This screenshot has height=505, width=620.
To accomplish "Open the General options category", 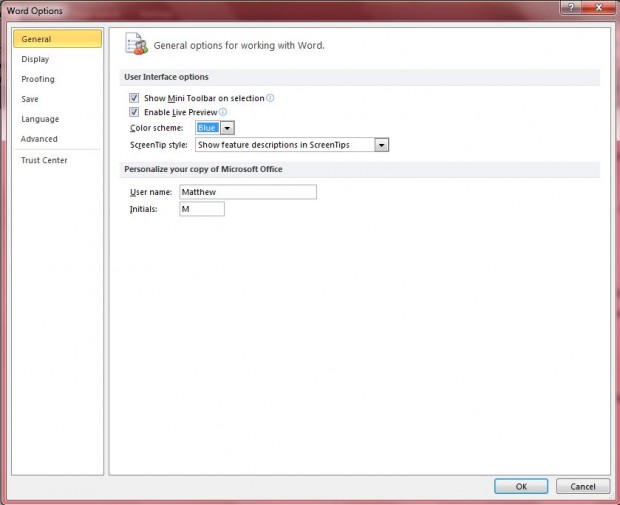I will 57,39.
